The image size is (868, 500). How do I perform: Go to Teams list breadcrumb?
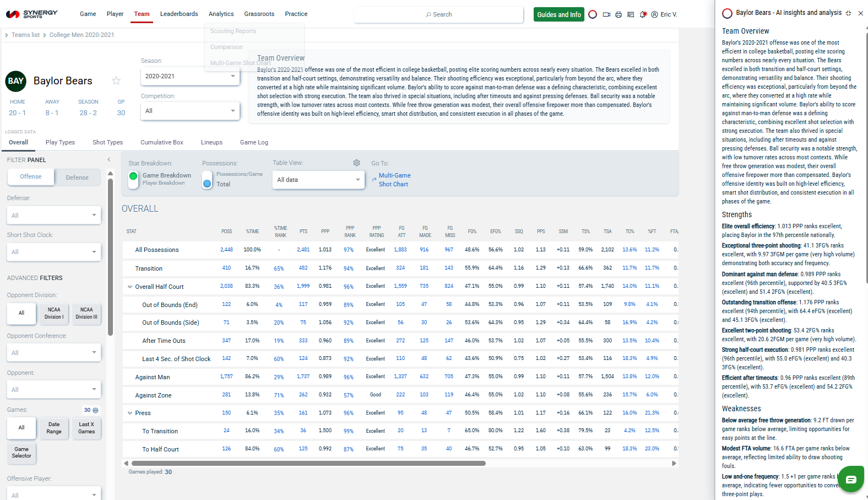(x=26, y=35)
